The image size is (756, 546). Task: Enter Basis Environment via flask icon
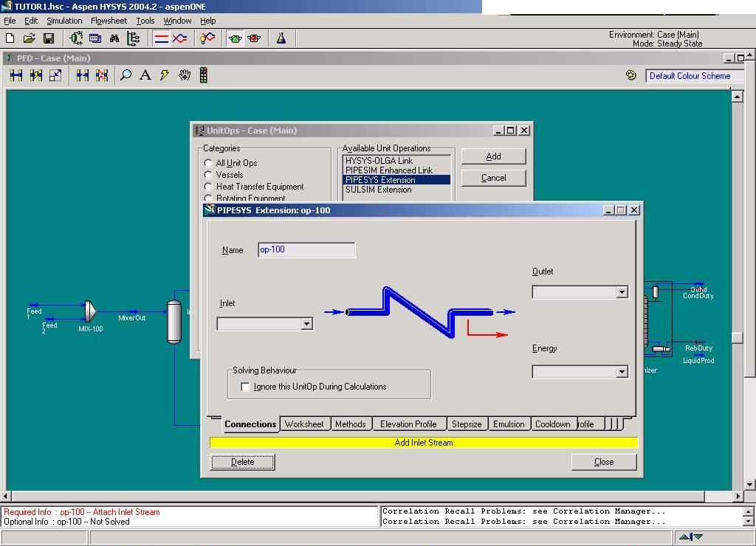pyautogui.click(x=281, y=38)
